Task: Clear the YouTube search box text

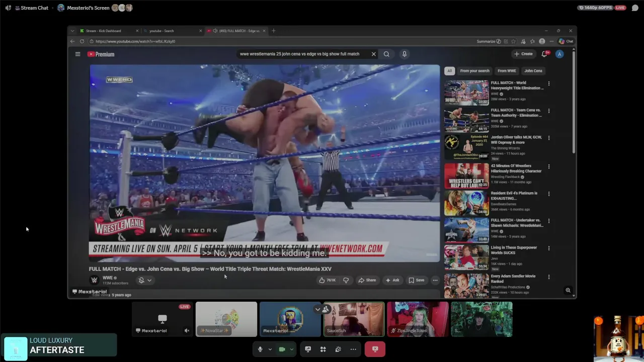Action: pyautogui.click(x=373, y=54)
